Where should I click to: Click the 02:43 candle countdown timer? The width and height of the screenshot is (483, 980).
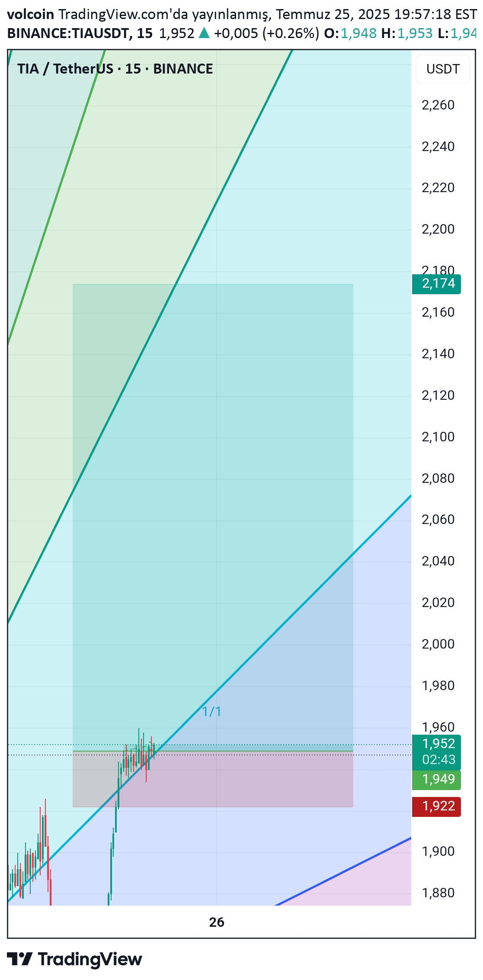(438, 760)
